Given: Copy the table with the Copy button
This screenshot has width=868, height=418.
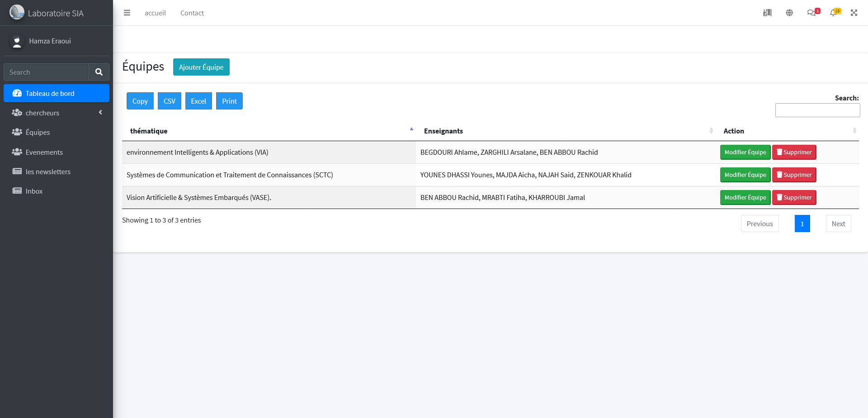Looking at the screenshot, I should point(140,101).
